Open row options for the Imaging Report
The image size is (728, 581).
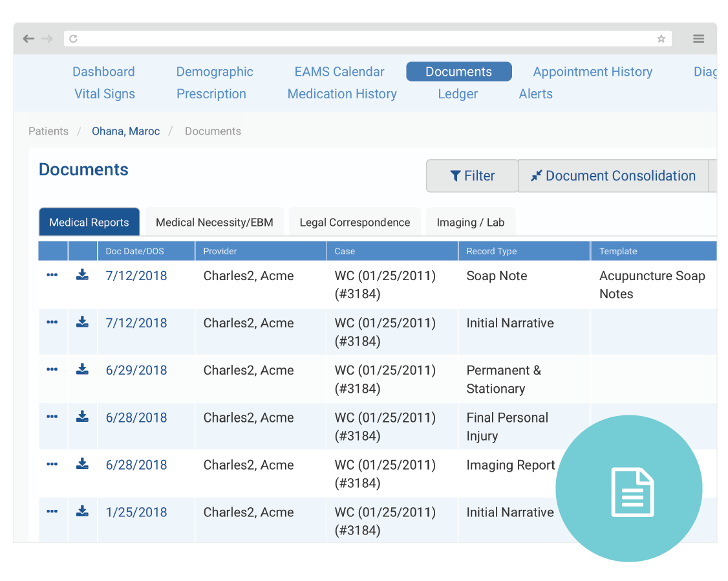[52, 464]
